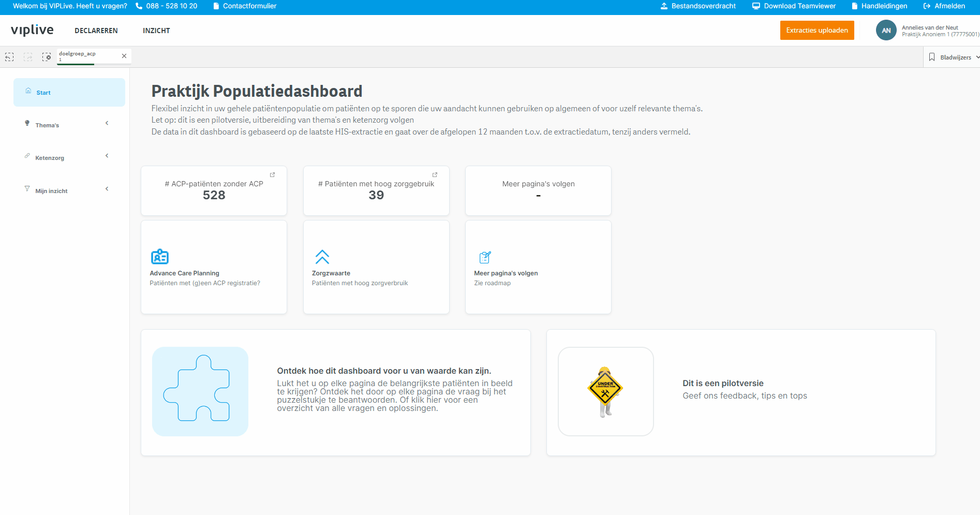Click the Advance Care Planning card icon
Viewport: 980px width, 515px height.
tap(159, 257)
